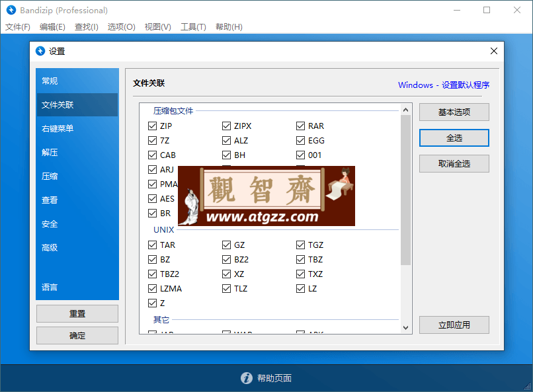Toggle the TBZ2 checkbox
Image resolution: width=533 pixels, height=392 pixels.
click(x=152, y=274)
